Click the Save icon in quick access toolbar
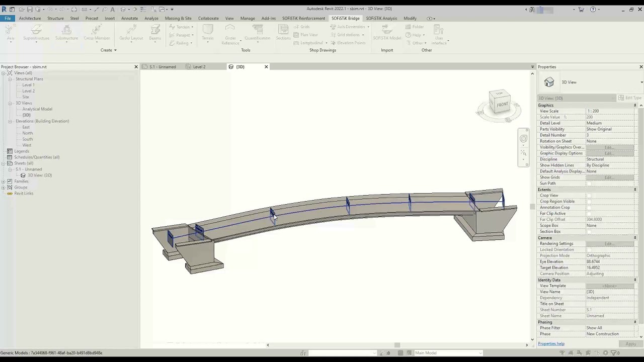This screenshot has width=644, height=362. pos(30,9)
